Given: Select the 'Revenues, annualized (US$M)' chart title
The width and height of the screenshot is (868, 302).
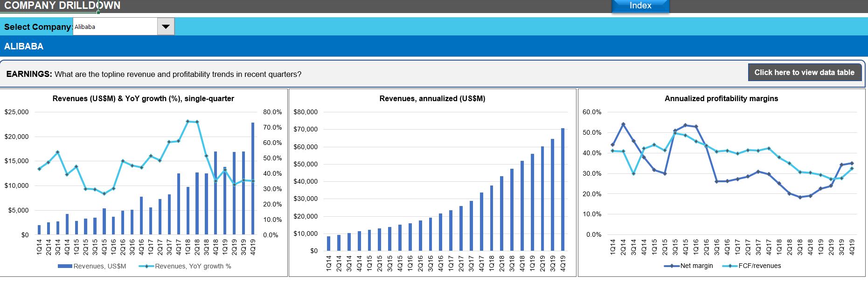Looking at the screenshot, I should coord(432,98).
